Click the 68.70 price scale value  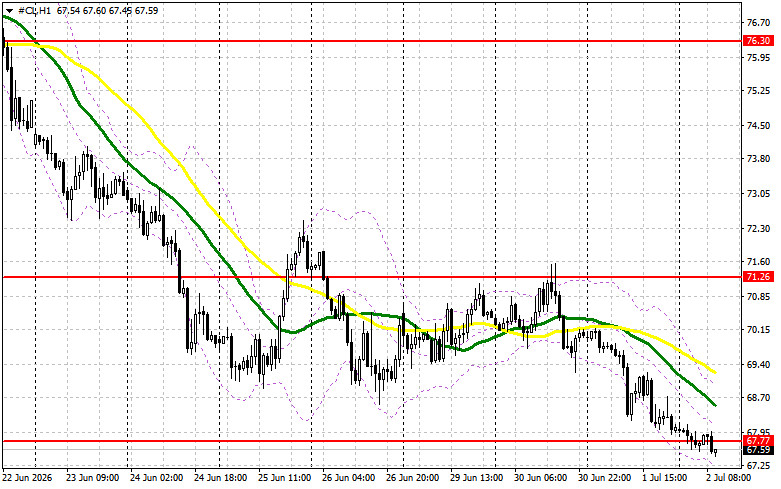[x=759, y=398]
